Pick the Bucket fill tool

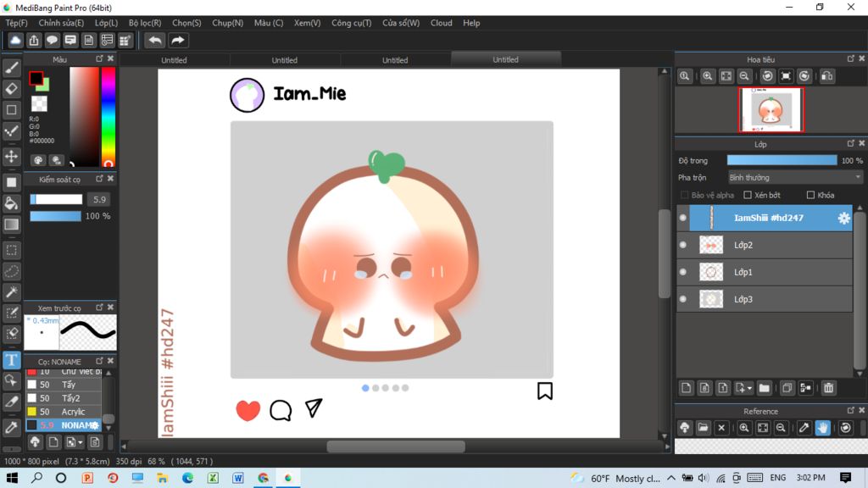tap(11, 203)
